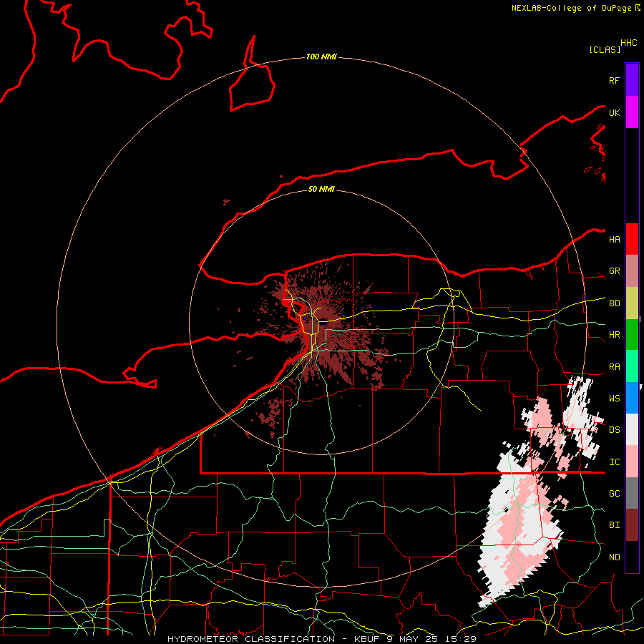This screenshot has height=644, width=644.
Task: Click the BI legend label
Action: coord(615,525)
